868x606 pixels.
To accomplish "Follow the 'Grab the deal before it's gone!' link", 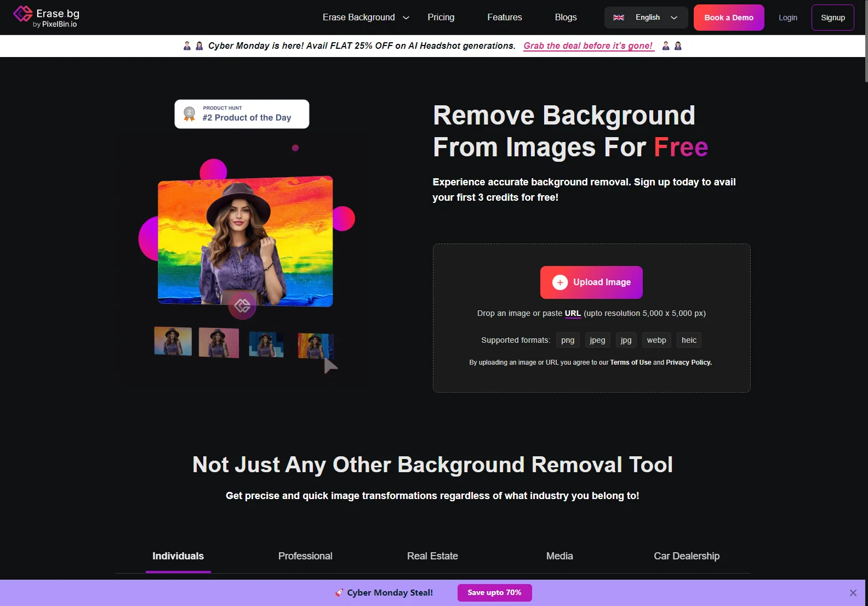I will click(x=589, y=46).
